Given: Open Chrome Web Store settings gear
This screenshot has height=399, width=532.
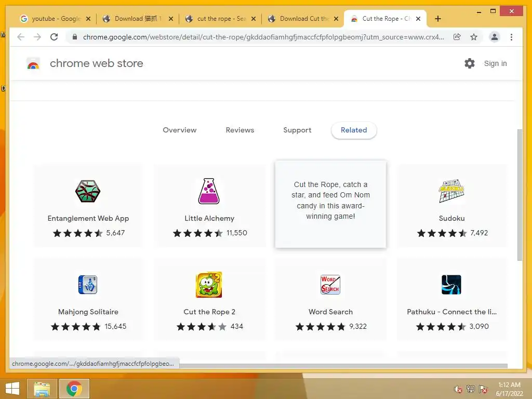Looking at the screenshot, I should [x=470, y=63].
